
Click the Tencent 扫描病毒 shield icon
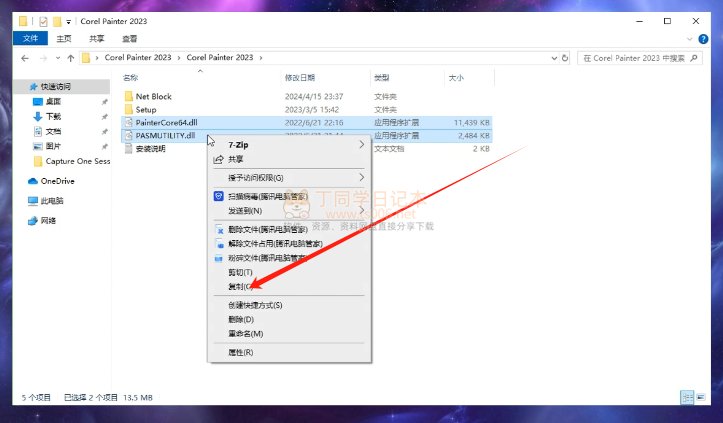point(219,197)
